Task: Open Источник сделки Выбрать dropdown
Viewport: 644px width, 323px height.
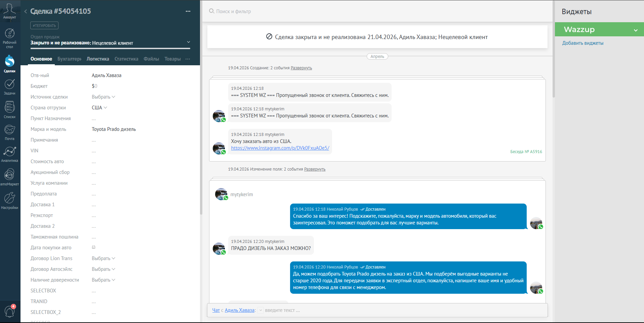Action: point(104,97)
